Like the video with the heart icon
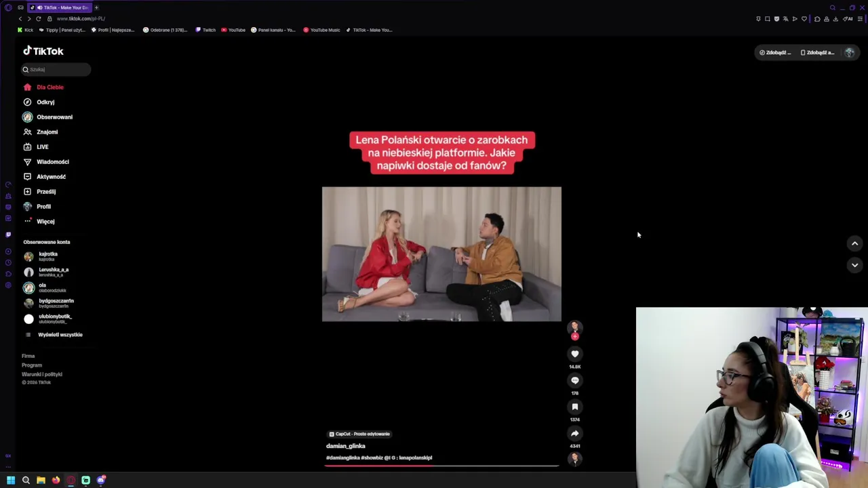Screen dimensions: 868x488 click(x=574, y=354)
